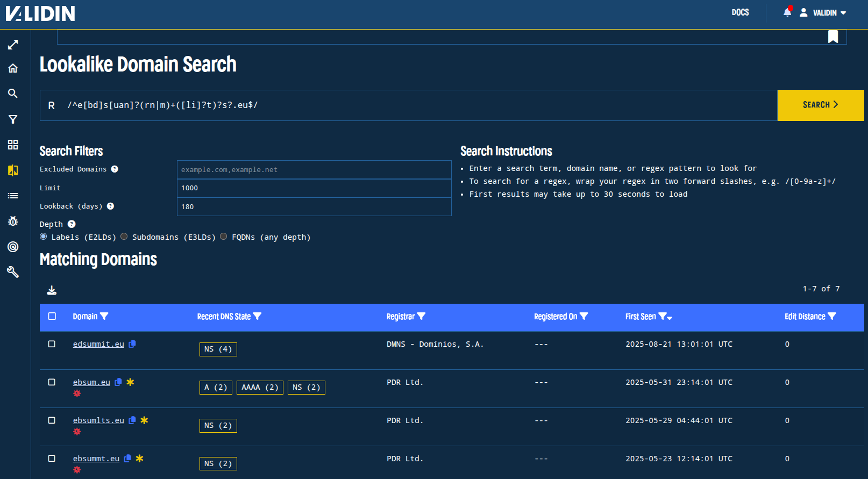Open the ebsumlts.eu domain link
868x479 pixels.
tap(98, 420)
